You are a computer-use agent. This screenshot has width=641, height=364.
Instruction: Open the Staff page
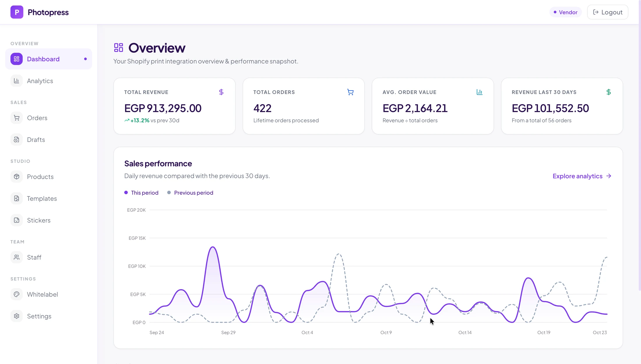(x=49, y=257)
